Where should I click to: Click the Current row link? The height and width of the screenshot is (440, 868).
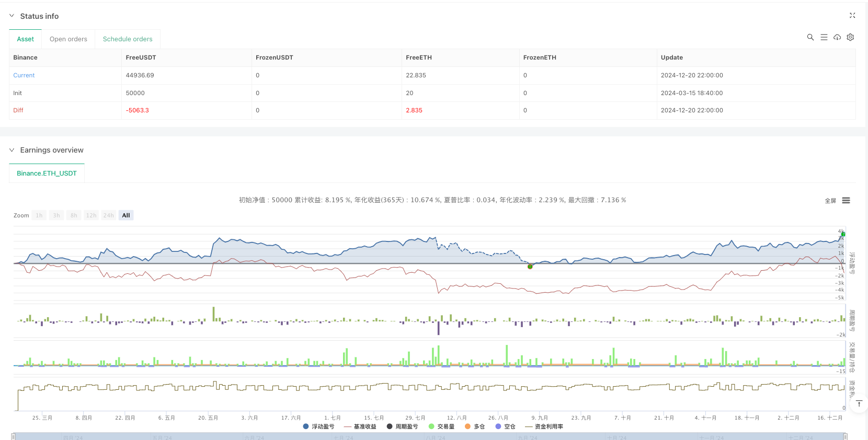coord(24,75)
